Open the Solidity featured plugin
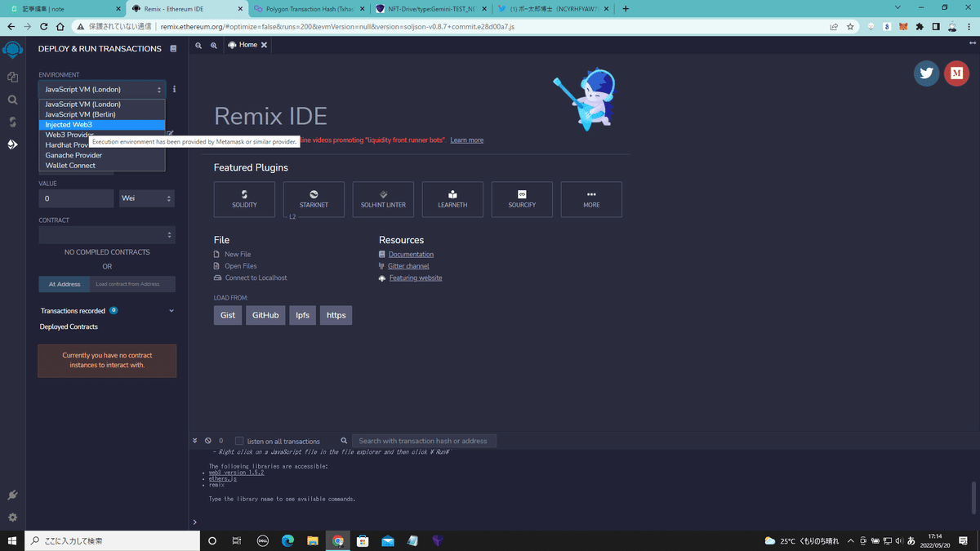Viewport: 980px width, 551px height. (244, 199)
